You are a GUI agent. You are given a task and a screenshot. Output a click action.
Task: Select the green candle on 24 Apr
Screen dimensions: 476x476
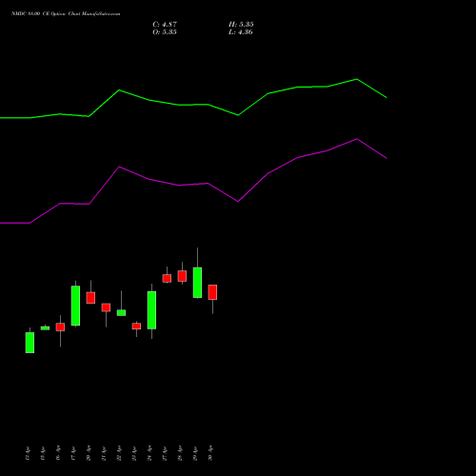pyautogui.click(x=151, y=310)
